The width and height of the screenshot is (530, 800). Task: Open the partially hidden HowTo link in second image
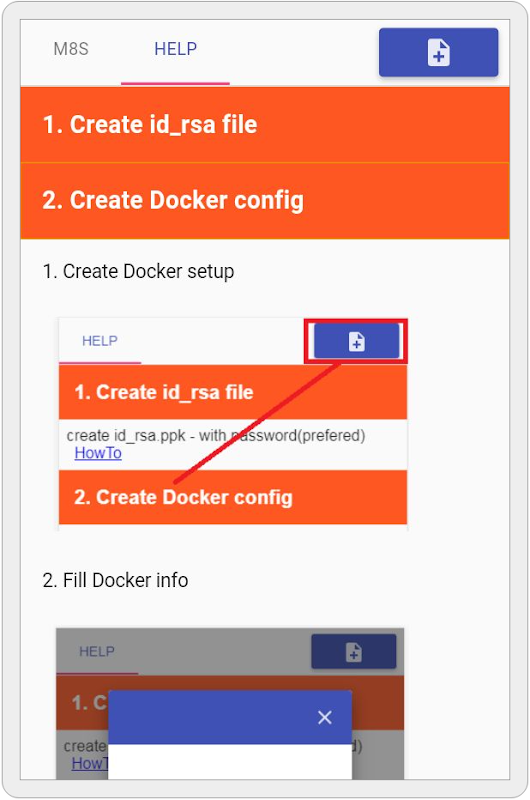click(x=90, y=763)
